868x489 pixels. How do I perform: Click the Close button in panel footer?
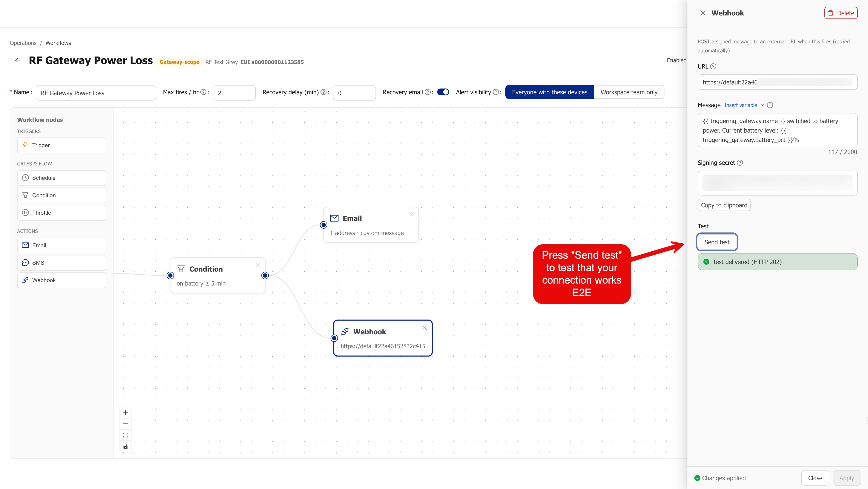[x=815, y=478]
